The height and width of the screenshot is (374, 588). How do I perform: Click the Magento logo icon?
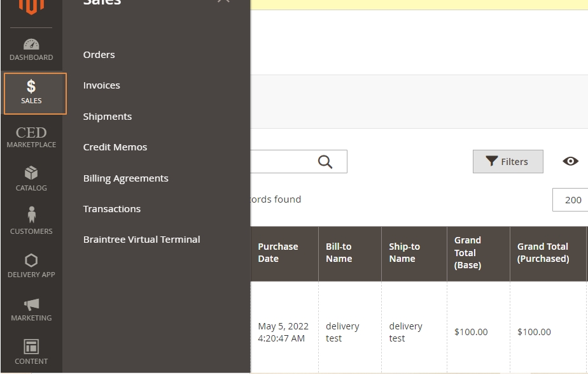coord(31,6)
